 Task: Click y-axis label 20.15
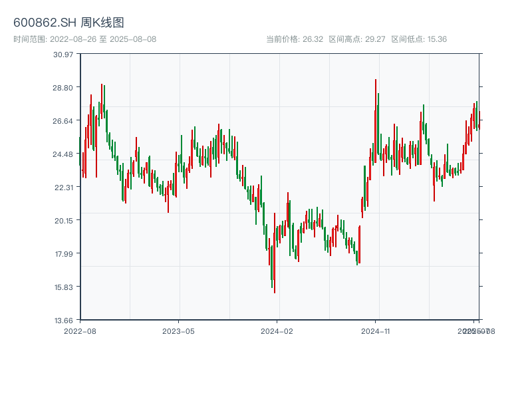[x=64, y=221]
